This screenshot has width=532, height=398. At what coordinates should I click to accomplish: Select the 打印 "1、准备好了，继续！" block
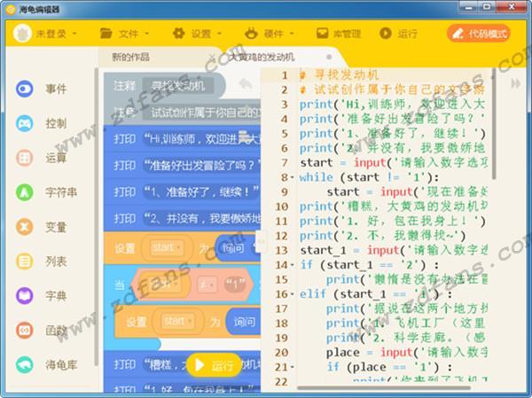[182, 192]
